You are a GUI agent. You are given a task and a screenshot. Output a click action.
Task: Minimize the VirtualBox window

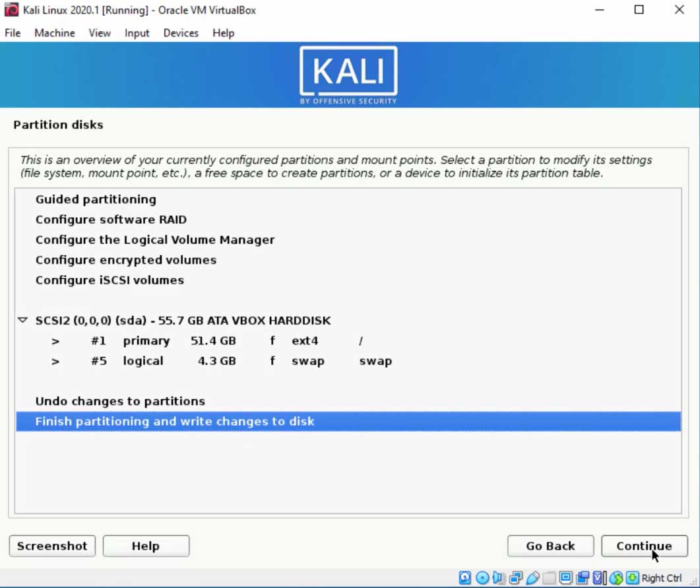[600, 10]
